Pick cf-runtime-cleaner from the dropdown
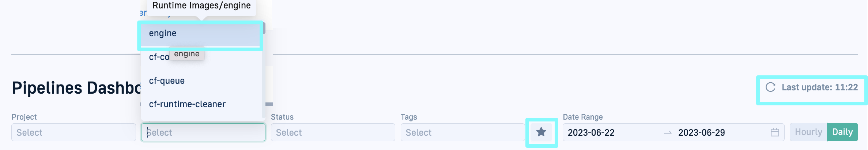This screenshot has height=150, width=868. click(x=187, y=104)
